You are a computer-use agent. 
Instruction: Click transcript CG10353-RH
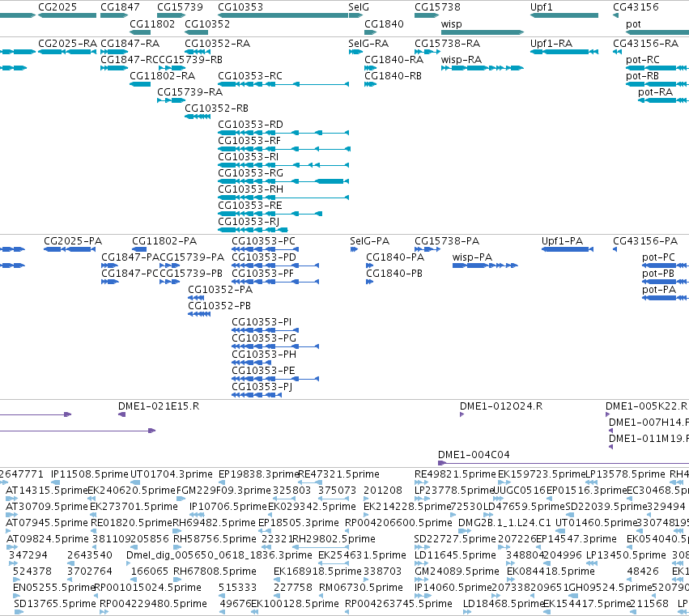283,198
